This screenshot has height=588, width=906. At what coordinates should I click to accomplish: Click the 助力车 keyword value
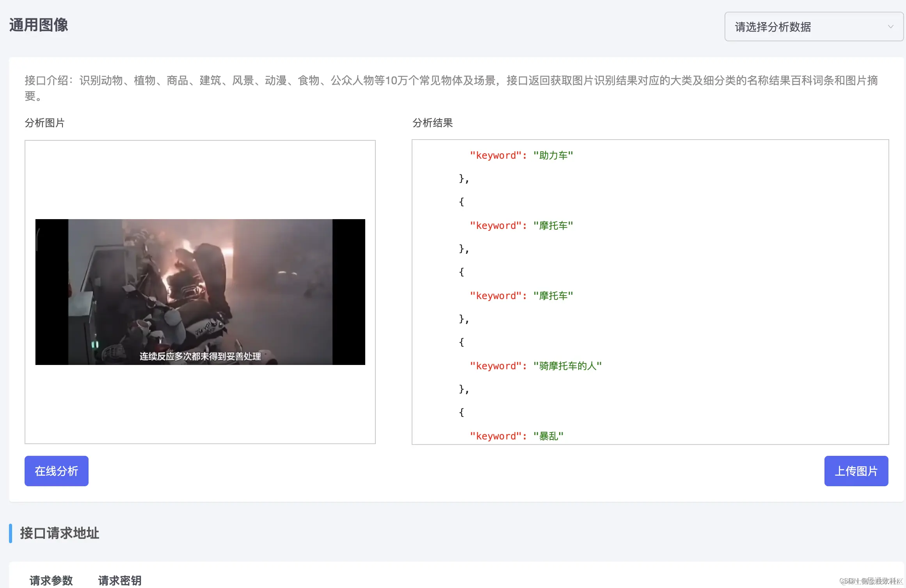[x=553, y=155]
